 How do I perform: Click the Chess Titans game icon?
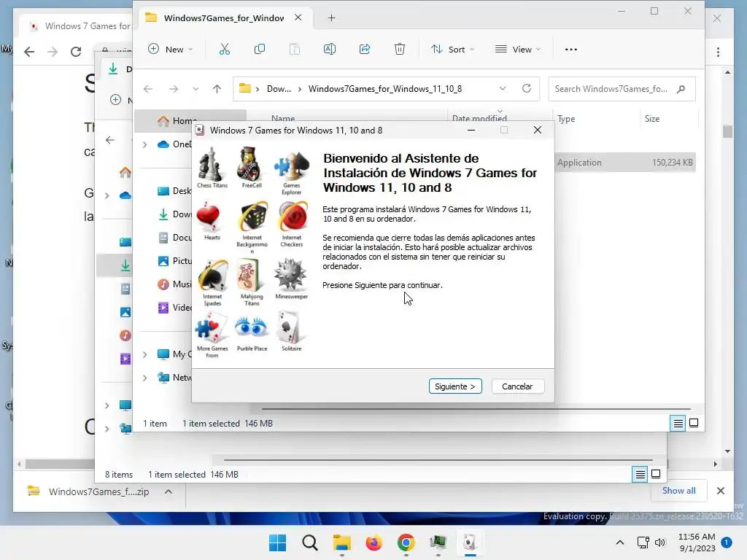pos(212,164)
